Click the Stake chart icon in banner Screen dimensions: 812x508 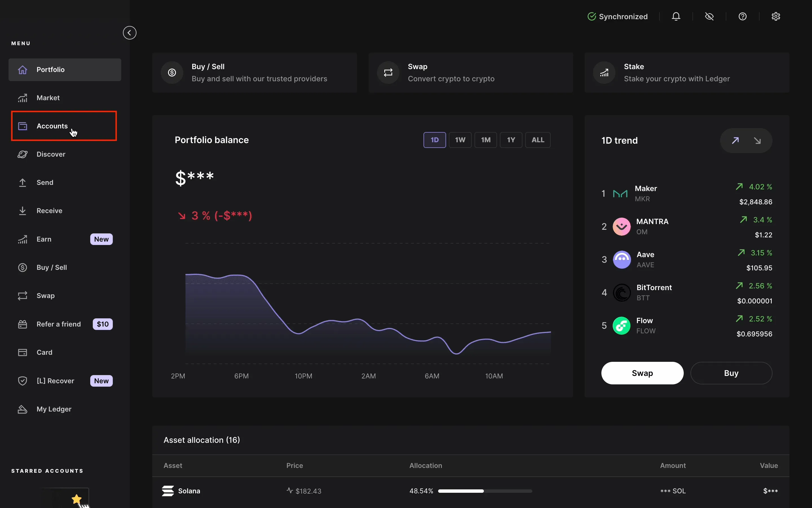coord(604,73)
